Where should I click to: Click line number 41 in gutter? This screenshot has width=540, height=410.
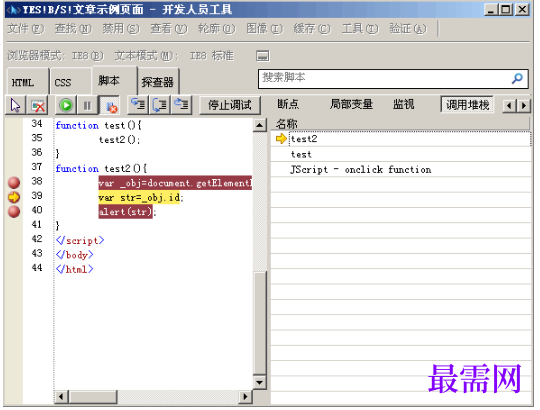pos(37,224)
